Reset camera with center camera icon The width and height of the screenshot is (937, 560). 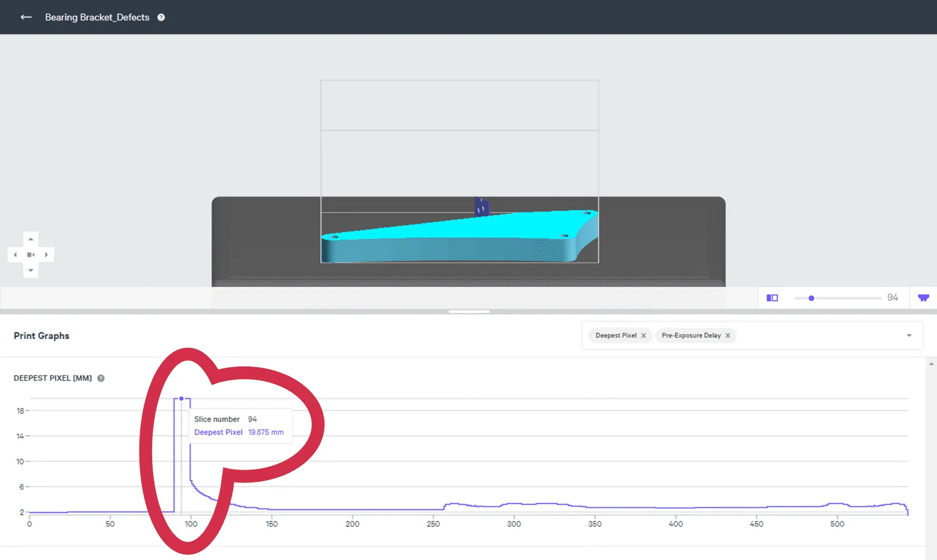tap(31, 255)
